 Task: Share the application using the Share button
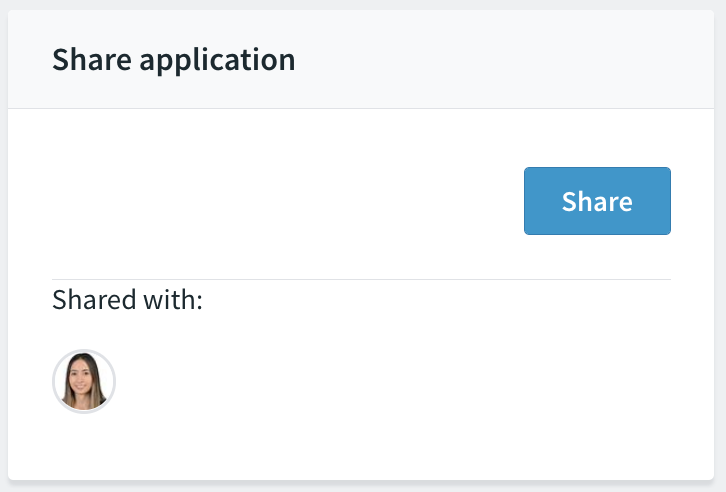click(x=597, y=201)
